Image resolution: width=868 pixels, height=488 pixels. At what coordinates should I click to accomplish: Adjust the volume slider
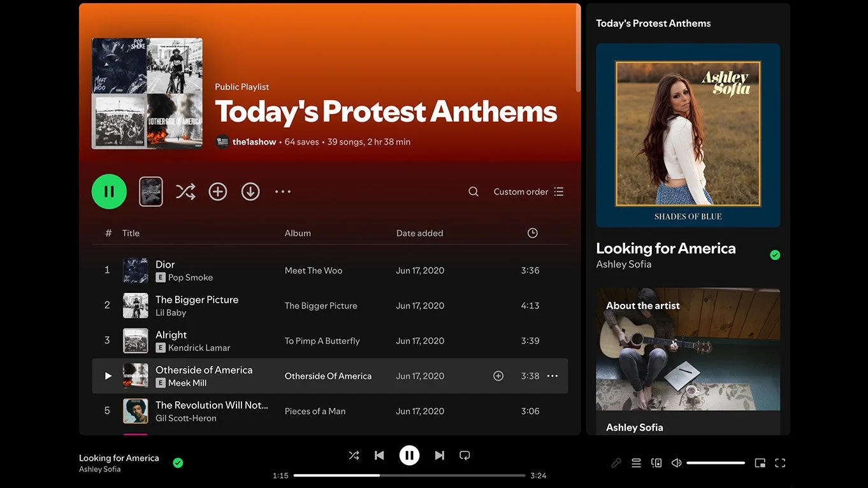[x=716, y=463]
